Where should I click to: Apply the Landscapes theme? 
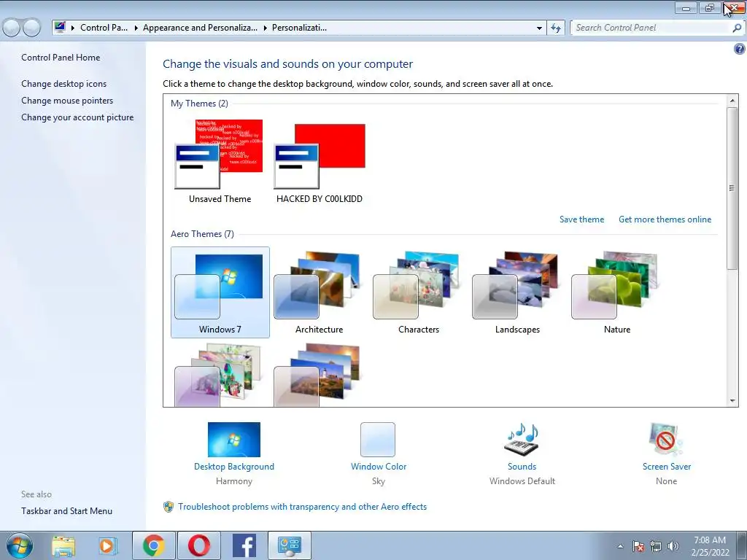click(x=517, y=292)
